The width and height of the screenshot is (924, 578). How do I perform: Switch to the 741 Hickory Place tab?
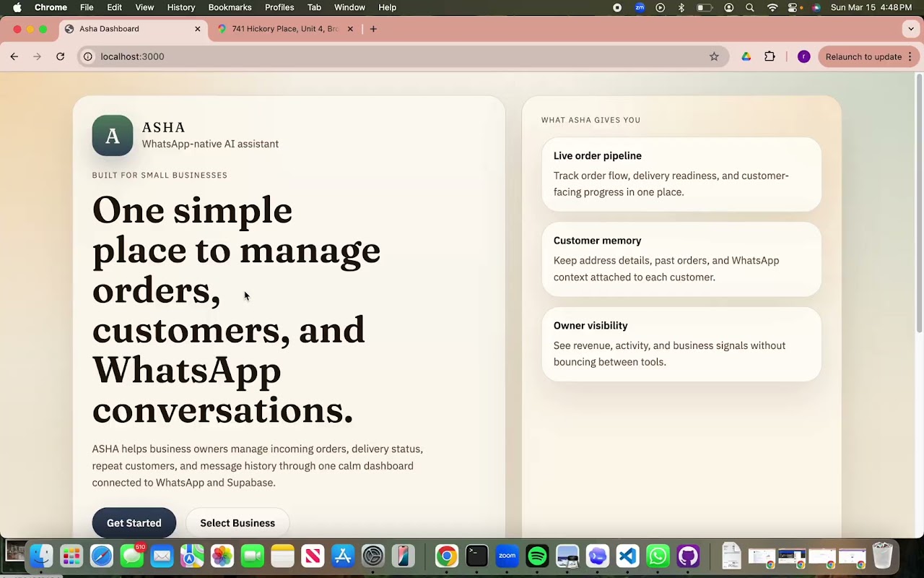285,29
